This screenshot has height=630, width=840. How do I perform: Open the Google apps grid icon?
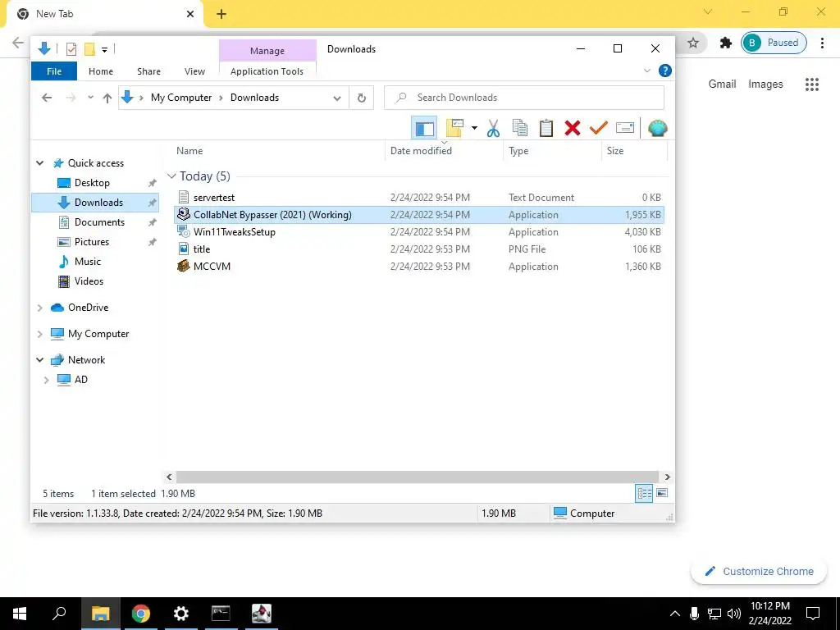point(812,84)
